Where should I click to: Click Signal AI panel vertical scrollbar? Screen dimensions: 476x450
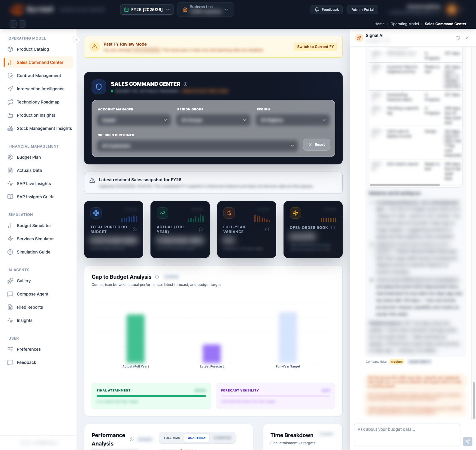[474, 400]
